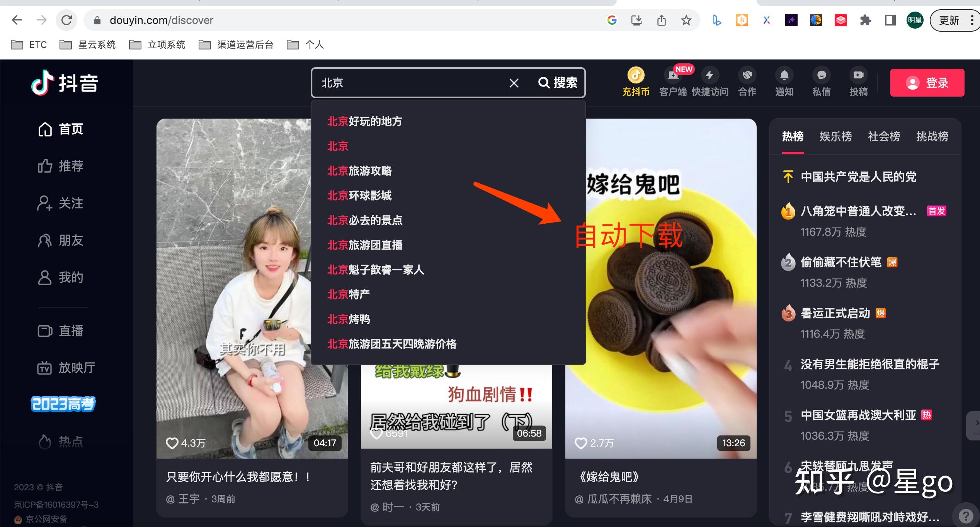
Task: Open the 2023高考 sidebar entry
Action: coord(63,404)
